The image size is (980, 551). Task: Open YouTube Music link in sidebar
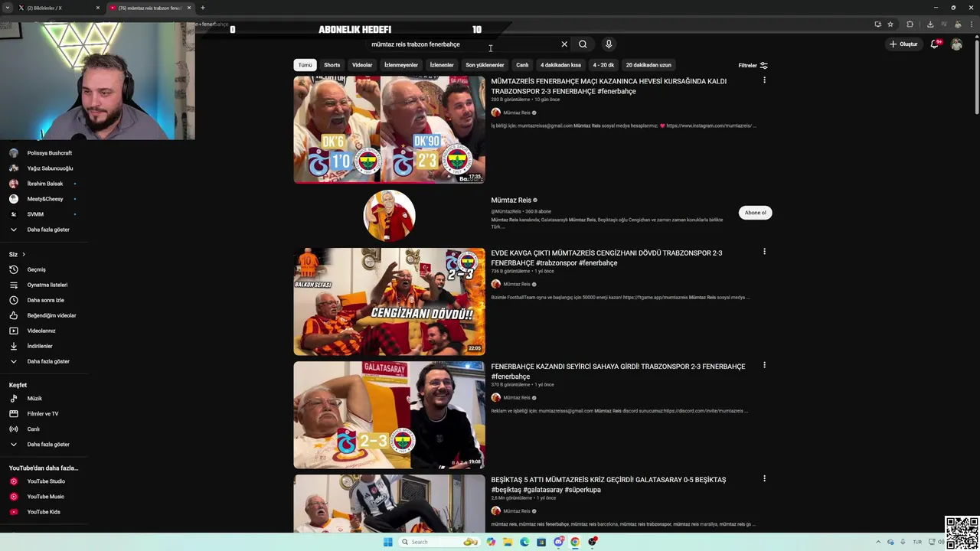(45, 497)
